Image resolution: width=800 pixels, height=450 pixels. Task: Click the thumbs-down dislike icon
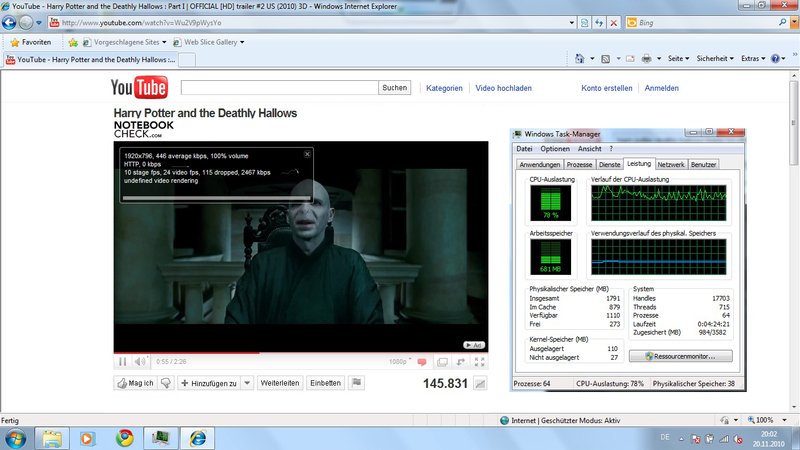coord(166,383)
